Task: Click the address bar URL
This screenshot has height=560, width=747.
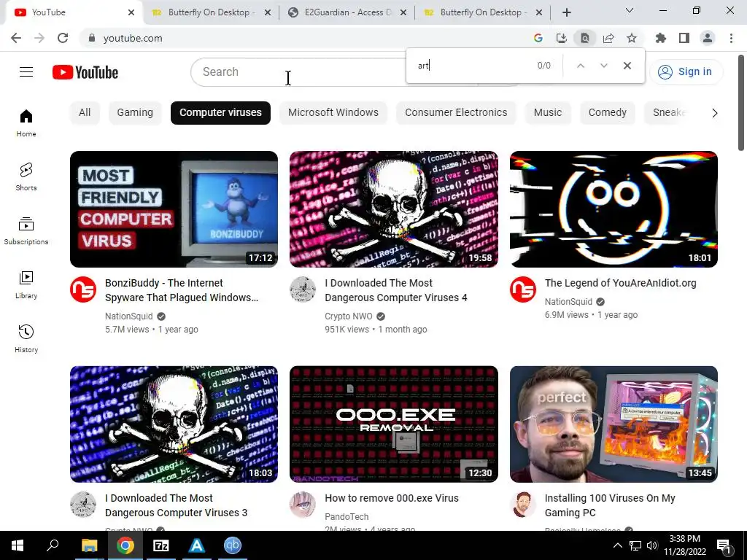Action: click(133, 38)
